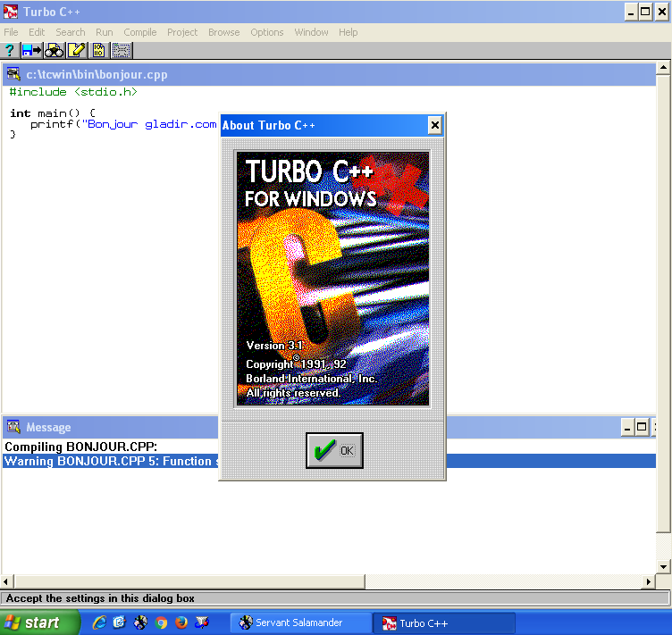The image size is (672, 635).
Task: Click the pencil edit file toolbar icon
Action: click(x=76, y=51)
